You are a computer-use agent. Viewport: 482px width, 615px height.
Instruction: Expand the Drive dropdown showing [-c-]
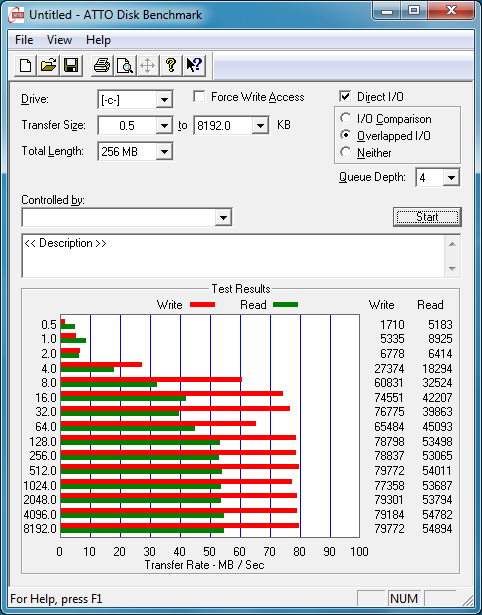tap(164, 100)
